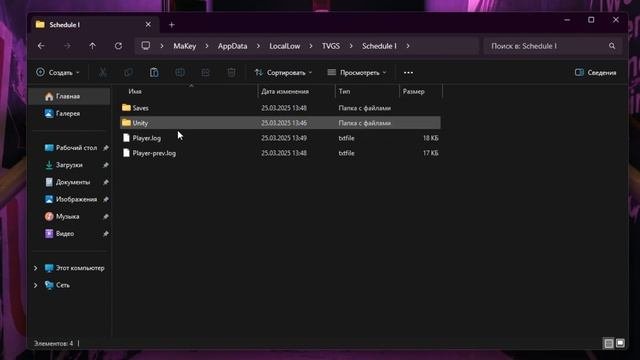
Task: Click pin icon next to Документы
Action: (106, 182)
